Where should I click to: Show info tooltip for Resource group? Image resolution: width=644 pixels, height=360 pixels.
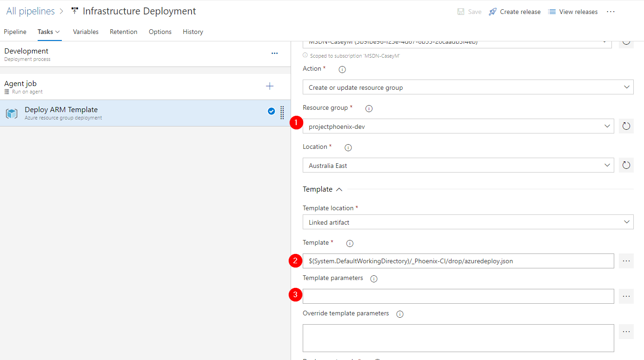click(369, 108)
